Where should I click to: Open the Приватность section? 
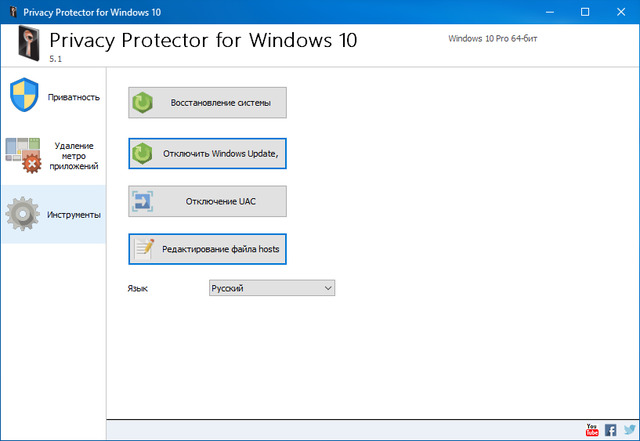point(53,97)
